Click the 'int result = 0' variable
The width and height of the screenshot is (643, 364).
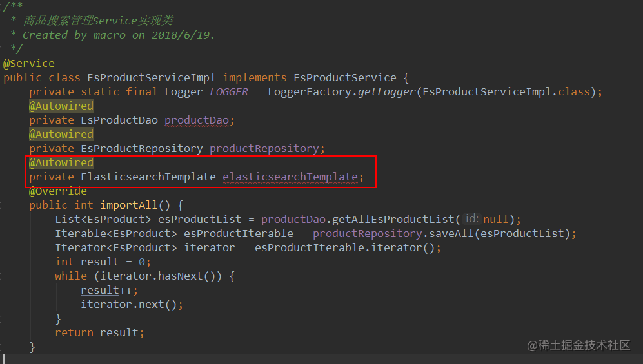[x=100, y=262]
